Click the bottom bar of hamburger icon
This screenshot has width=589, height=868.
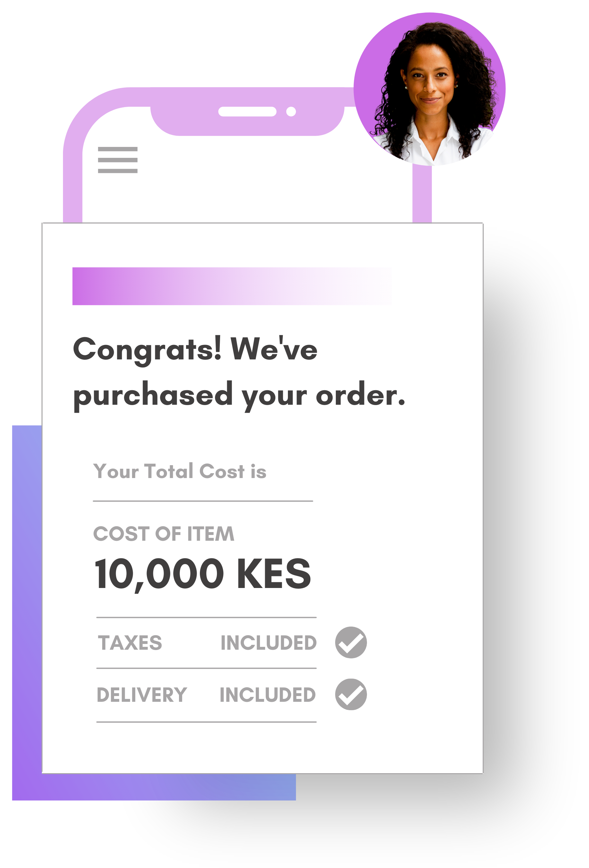pyautogui.click(x=118, y=171)
